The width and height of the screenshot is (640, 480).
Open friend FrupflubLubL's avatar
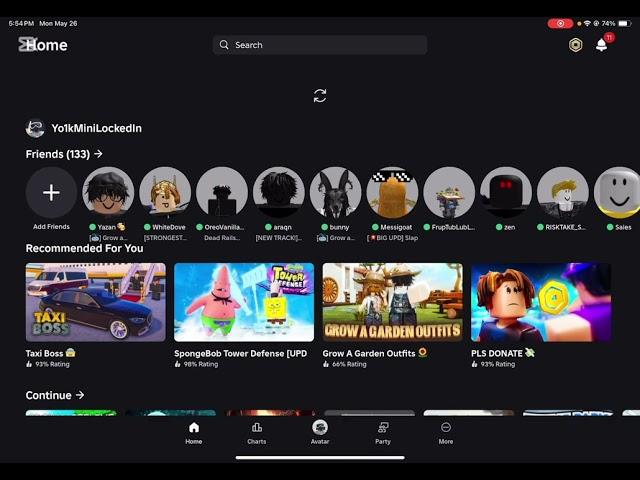[449, 192]
